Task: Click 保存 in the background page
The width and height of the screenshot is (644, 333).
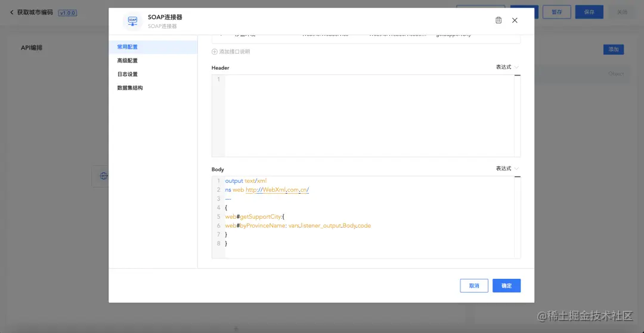Action: 589,12
